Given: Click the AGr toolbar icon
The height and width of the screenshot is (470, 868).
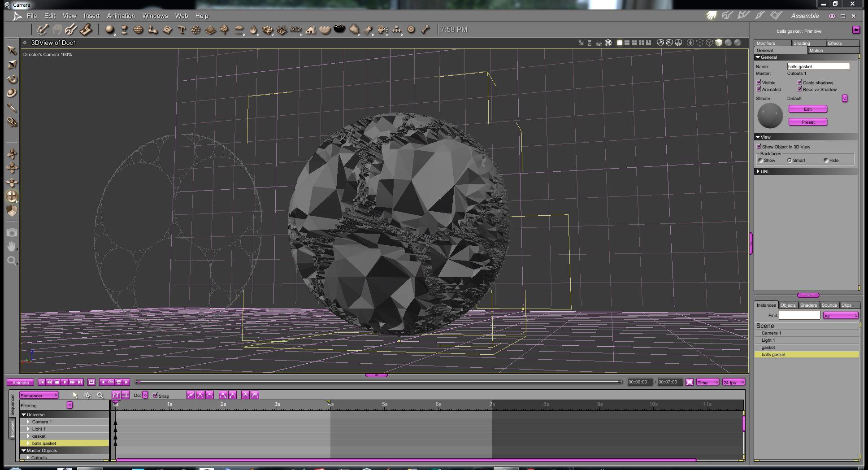Looking at the screenshot, I should (x=296, y=30).
